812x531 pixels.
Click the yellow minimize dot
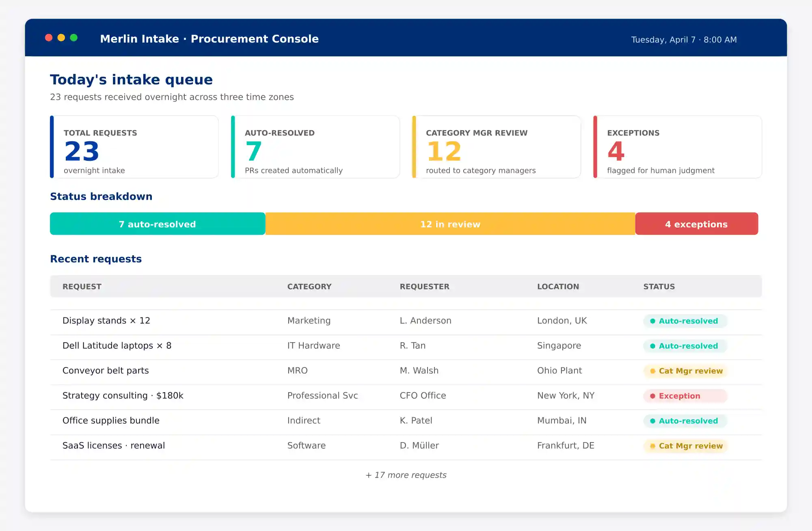(x=61, y=38)
